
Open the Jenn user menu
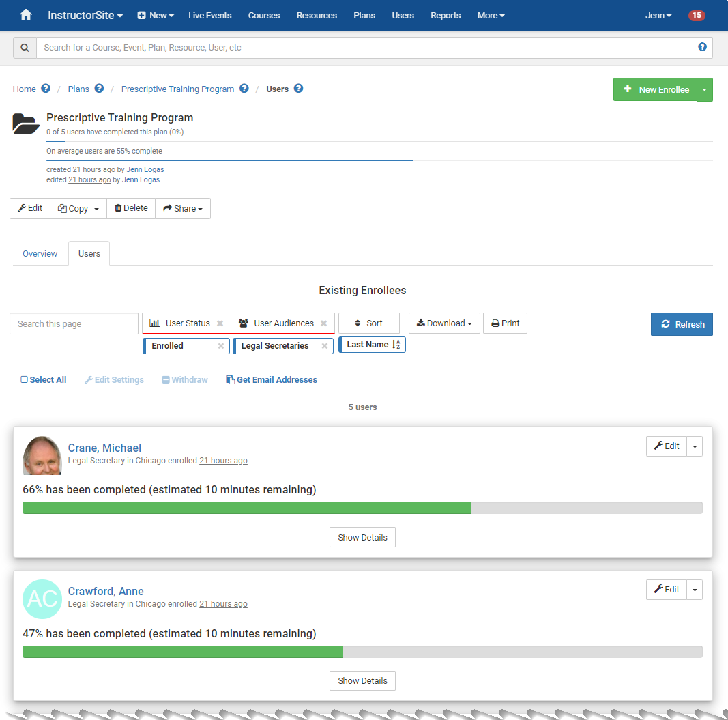658,15
